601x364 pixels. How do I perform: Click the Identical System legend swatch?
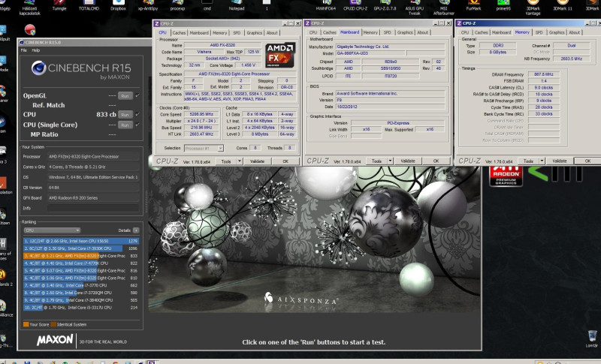point(53,324)
